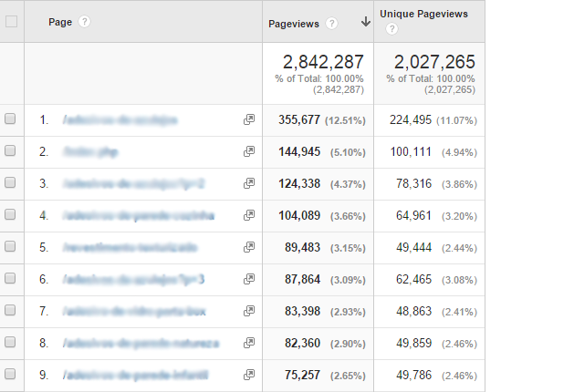Click the percentage (12.51%) in row 1
The width and height of the screenshot is (574, 392).
click(x=345, y=120)
